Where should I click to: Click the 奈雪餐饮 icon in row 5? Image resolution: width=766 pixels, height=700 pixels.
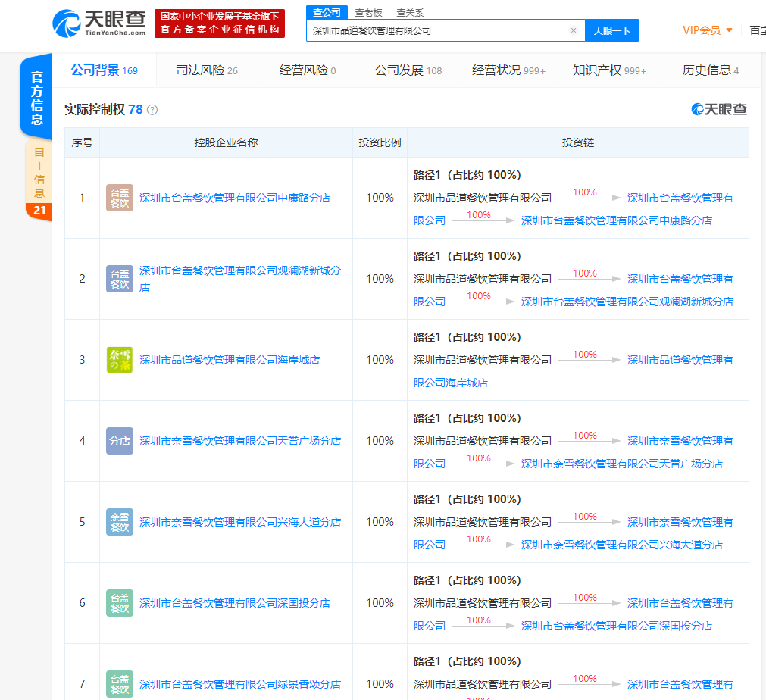[x=120, y=522]
